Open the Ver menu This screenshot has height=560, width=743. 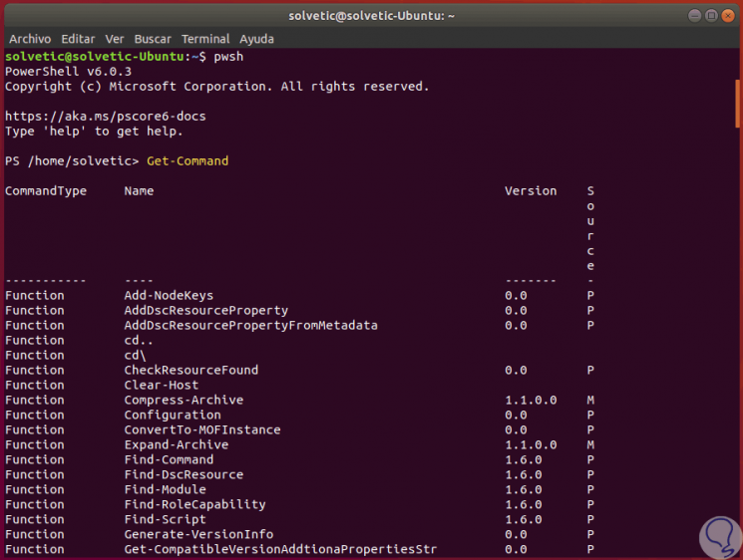pyautogui.click(x=115, y=39)
